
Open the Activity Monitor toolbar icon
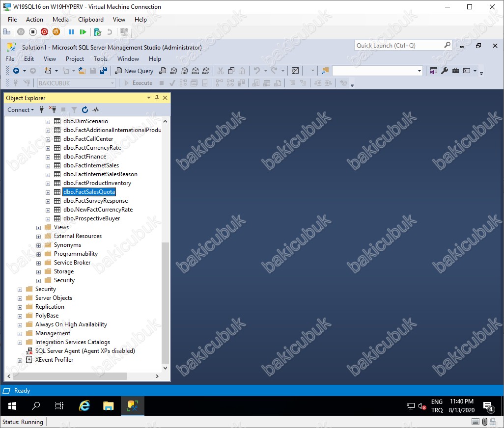(295, 71)
